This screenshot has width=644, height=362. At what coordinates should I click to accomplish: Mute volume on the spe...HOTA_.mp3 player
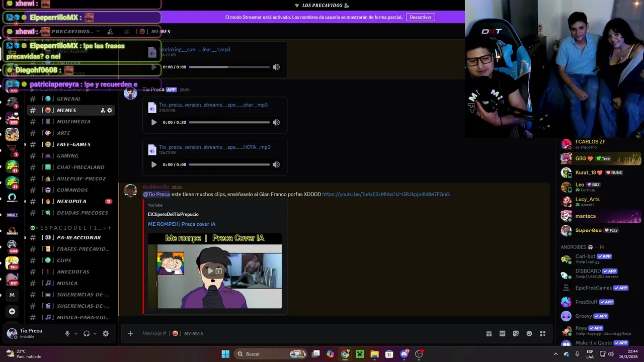(276, 164)
